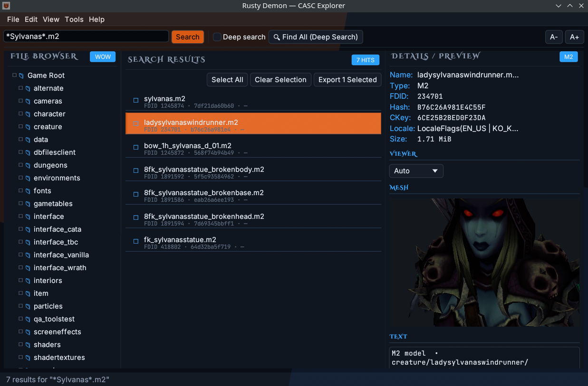Screen dimensions: 588x386
Task: Check the box for bow_1h_sylvanas_d_01.m2
Action: coord(136,147)
